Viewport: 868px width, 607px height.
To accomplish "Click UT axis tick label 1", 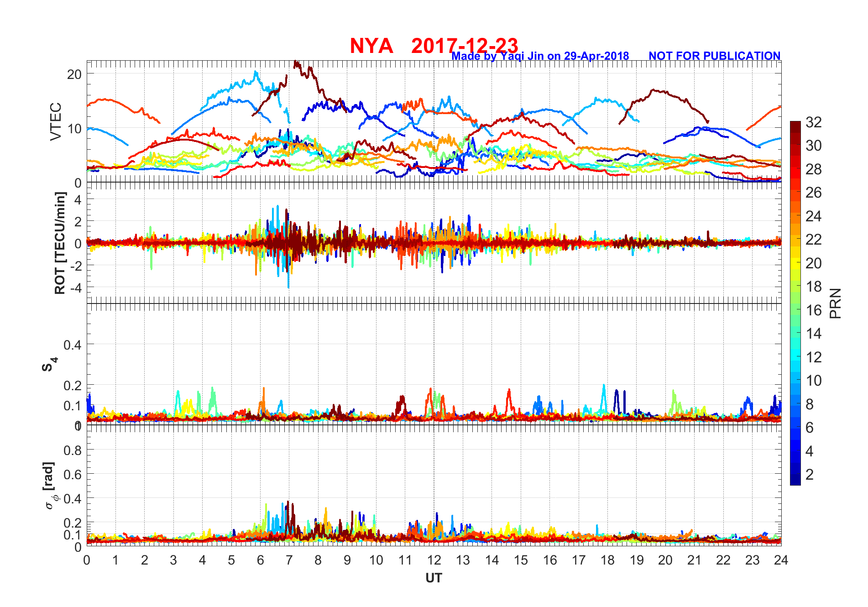I will click(115, 560).
